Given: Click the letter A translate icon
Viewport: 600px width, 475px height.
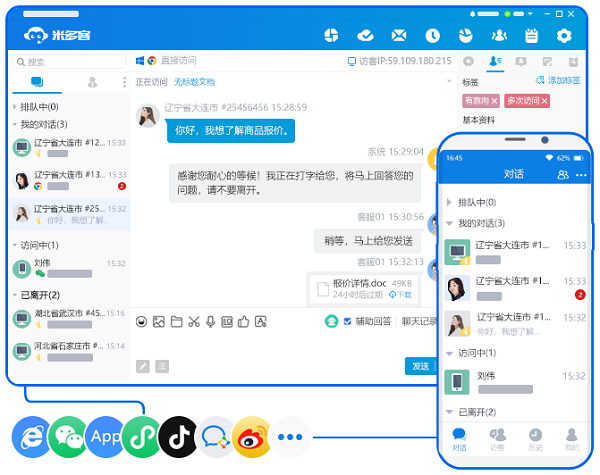Looking at the screenshot, I should (261, 322).
